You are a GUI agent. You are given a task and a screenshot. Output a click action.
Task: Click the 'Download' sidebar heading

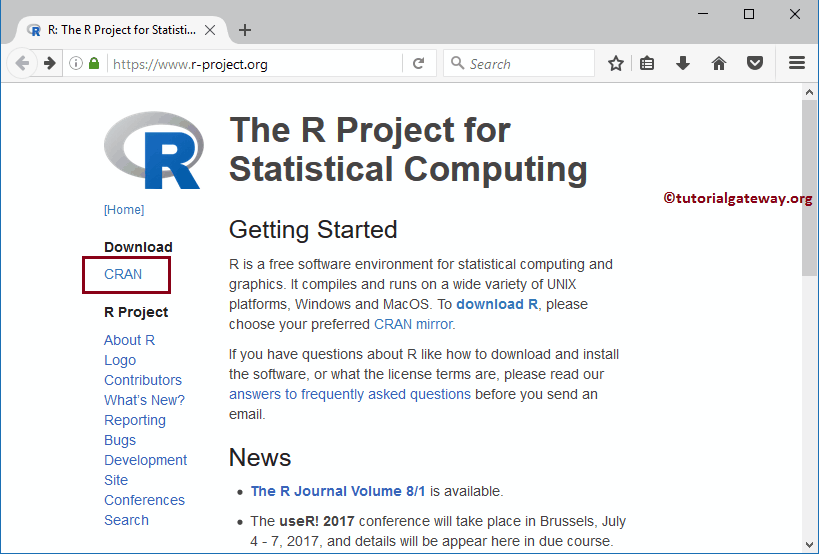pos(138,247)
